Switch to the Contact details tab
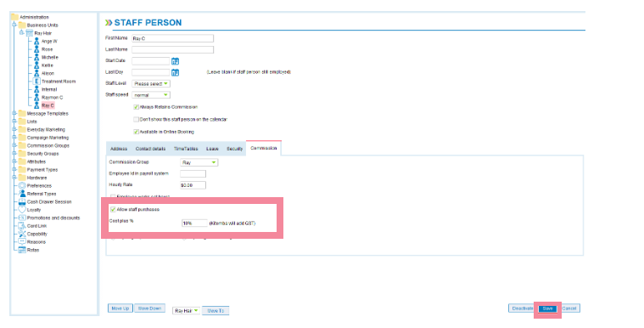644x328 pixels. (x=151, y=149)
